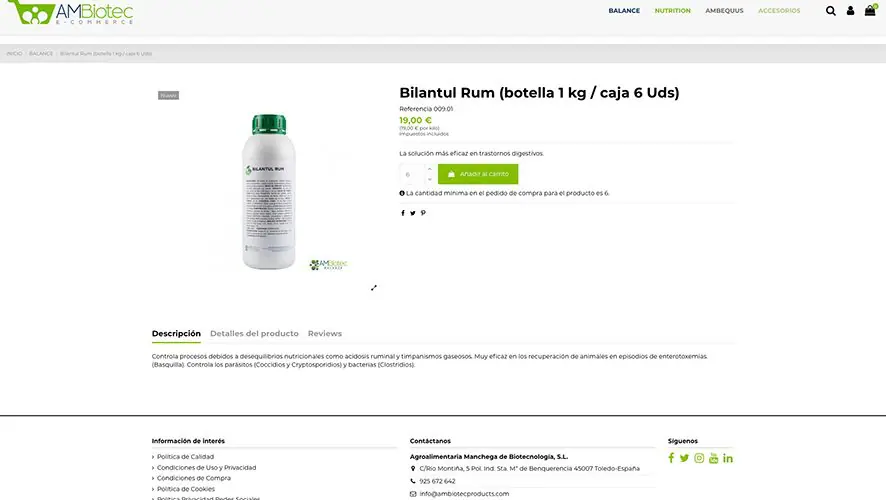Click the quantity input field

[x=412, y=174]
